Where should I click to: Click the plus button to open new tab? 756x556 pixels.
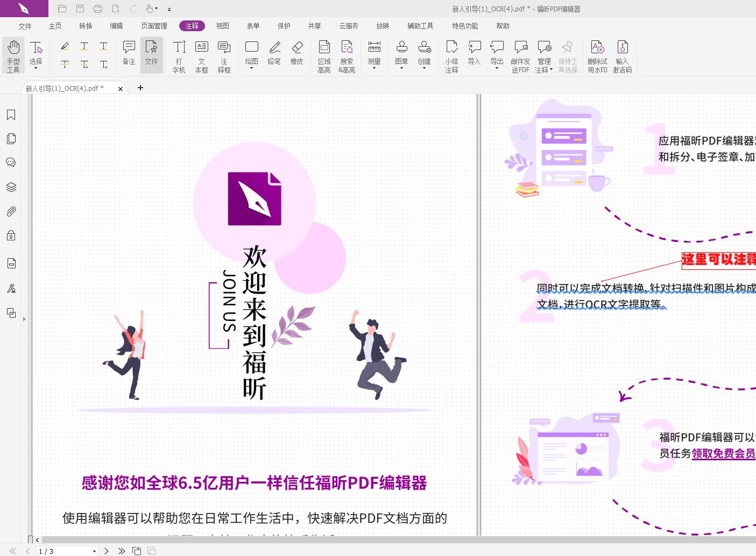pyautogui.click(x=140, y=88)
